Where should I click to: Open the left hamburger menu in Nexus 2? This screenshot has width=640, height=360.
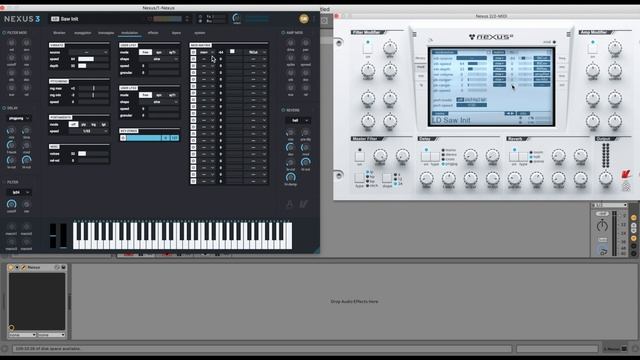[414, 35]
